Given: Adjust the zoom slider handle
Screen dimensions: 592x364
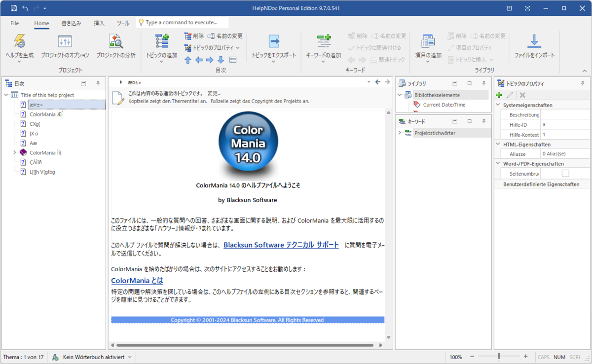Looking at the screenshot, I should tap(499, 357).
